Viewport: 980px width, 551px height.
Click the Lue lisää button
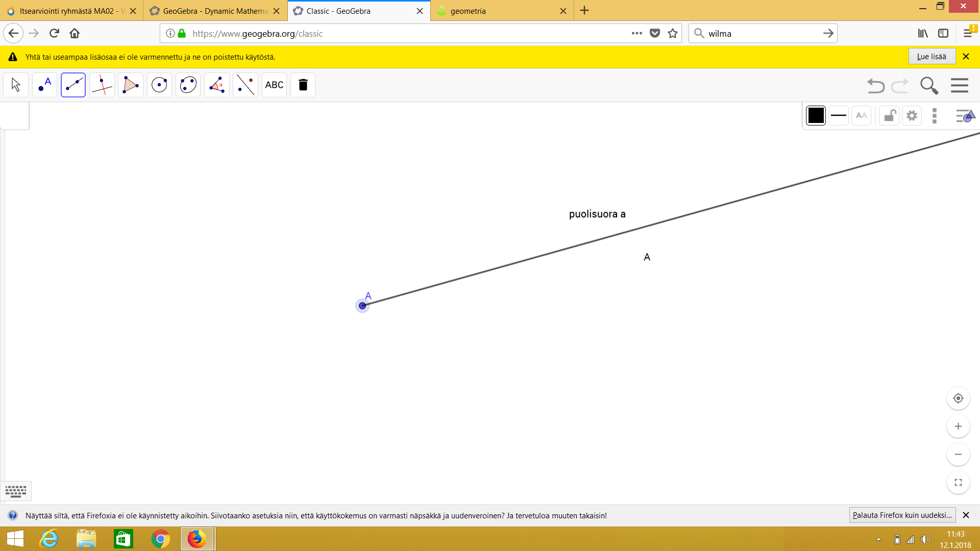(931, 57)
